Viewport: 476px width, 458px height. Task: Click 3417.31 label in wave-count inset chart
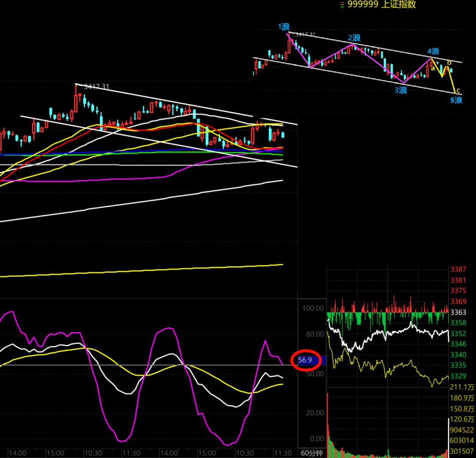click(x=305, y=35)
